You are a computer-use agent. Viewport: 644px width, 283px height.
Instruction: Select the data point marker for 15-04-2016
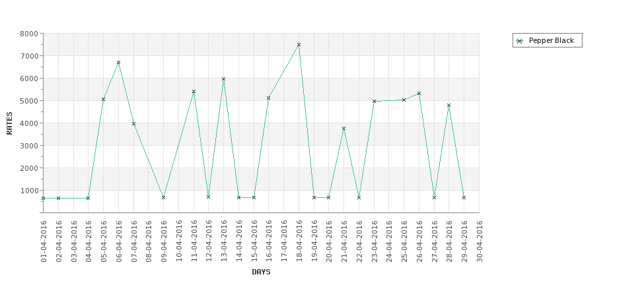[x=254, y=197]
